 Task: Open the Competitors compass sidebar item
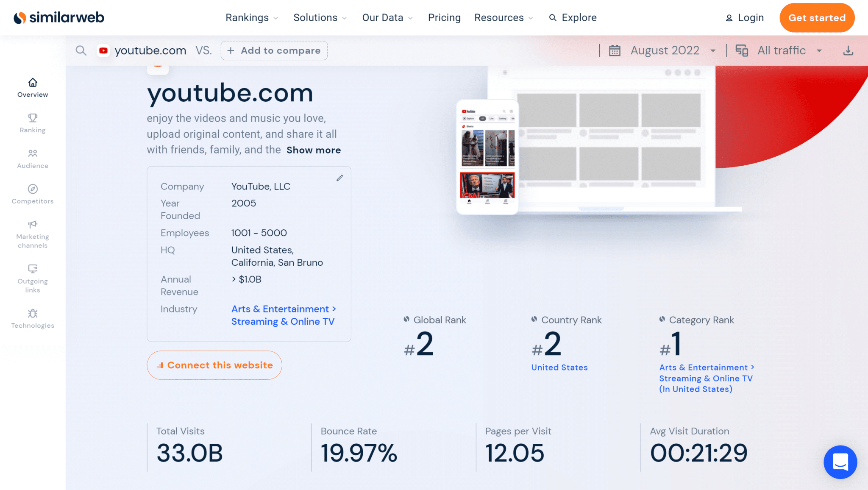click(x=33, y=195)
